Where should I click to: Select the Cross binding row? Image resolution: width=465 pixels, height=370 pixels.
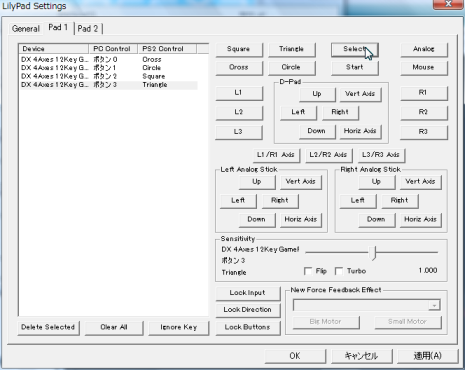[x=109, y=60]
